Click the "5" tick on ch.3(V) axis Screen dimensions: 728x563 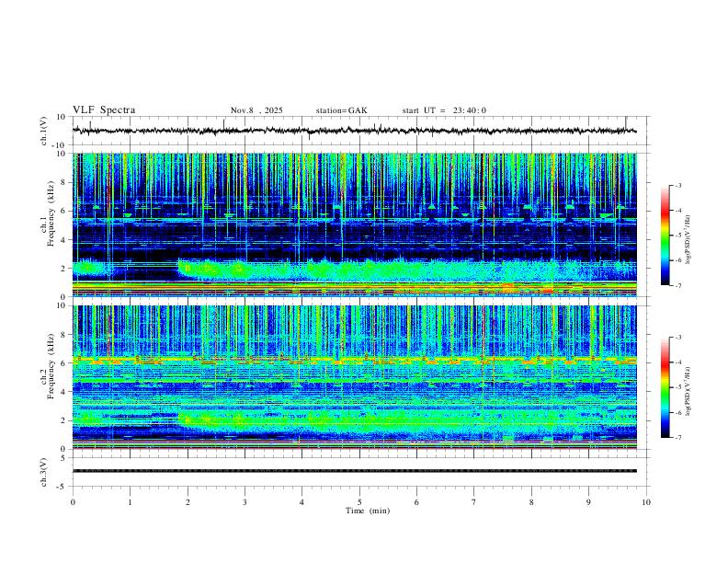pos(64,457)
